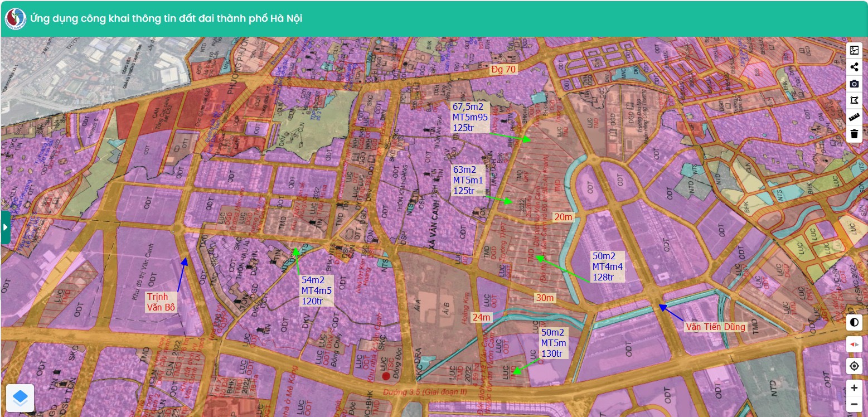
Task: Expand the left side panel arrow
Action: pos(6,227)
